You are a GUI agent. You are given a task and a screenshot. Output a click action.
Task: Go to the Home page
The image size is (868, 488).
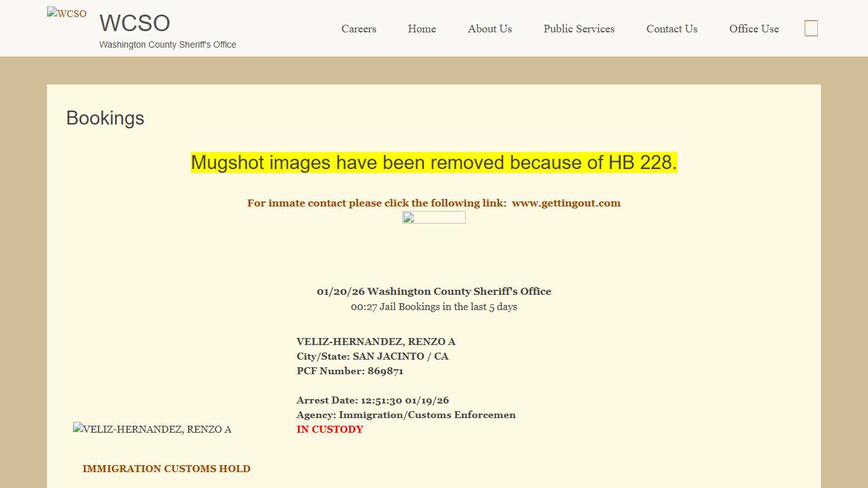pyautogui.click(x=422, y=29)
